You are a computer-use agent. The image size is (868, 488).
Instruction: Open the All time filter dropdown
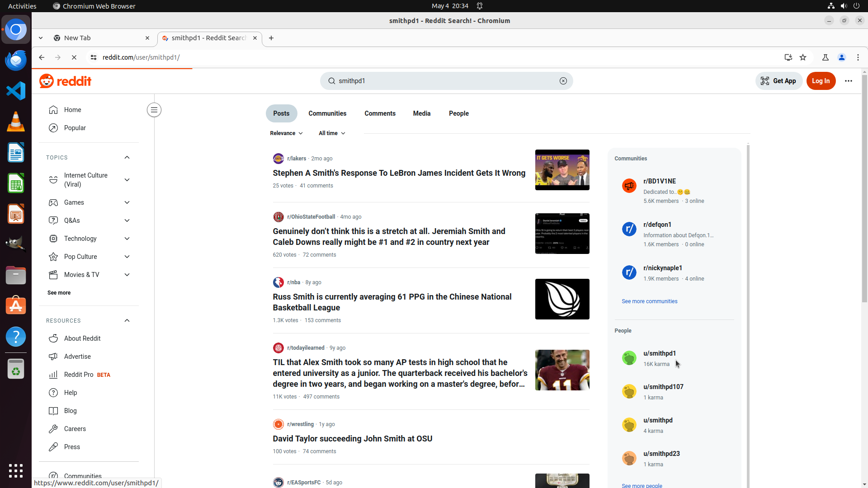click(x=332, y=133)
